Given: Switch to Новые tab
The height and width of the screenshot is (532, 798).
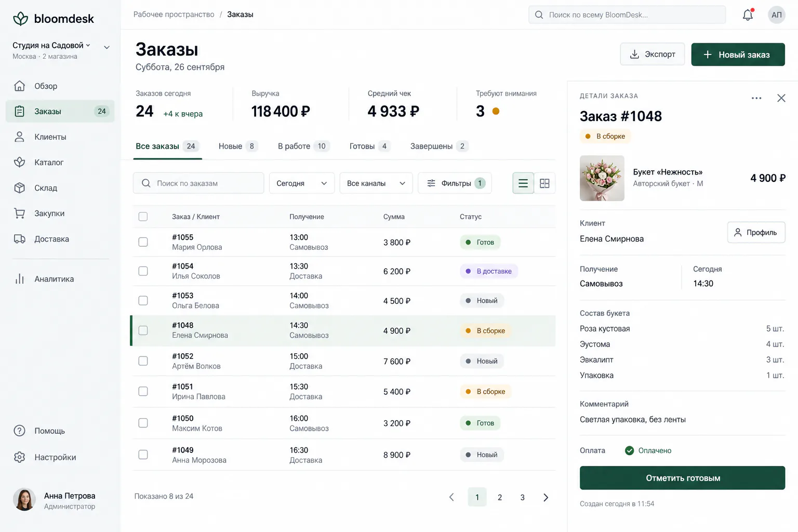Looking at the screenshot, I should click(237, 146).
